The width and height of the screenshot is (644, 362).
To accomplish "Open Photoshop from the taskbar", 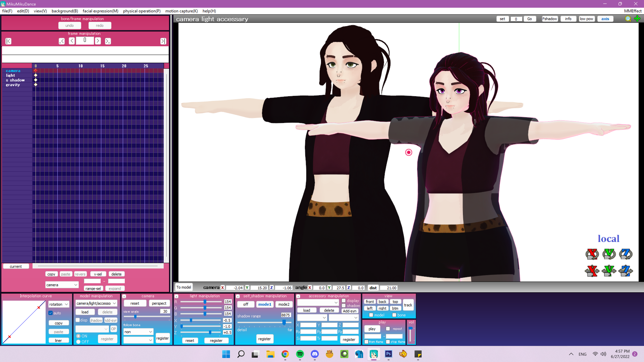I will 388,354.
